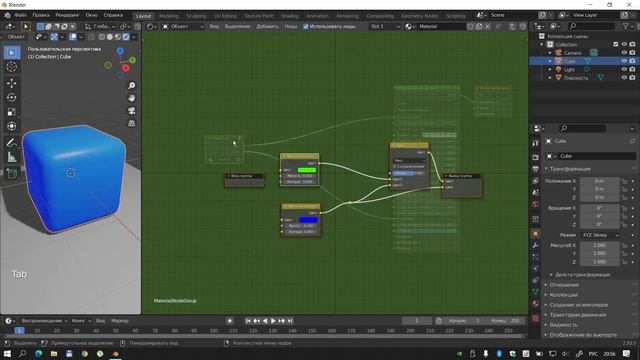Image resolution: width=640 pixels, height=360 pixels.
Task: Click the viewport zoom magnifier icon
Action: pyautogui.click(x=131, y=86)
